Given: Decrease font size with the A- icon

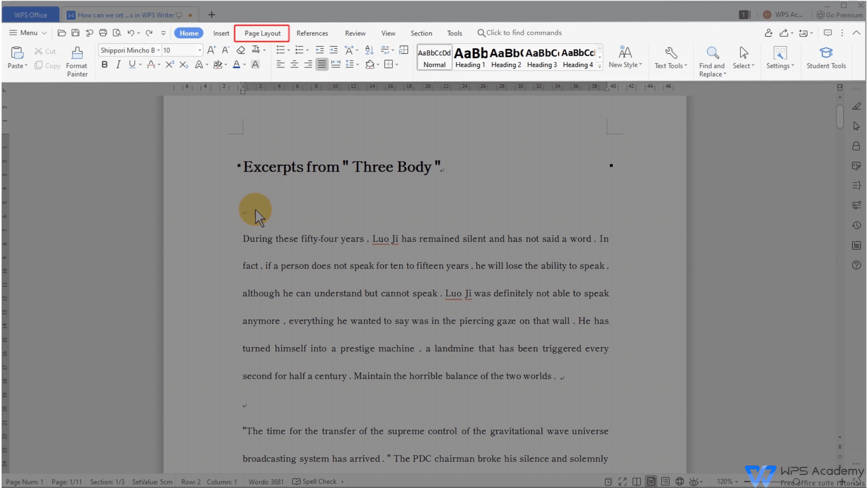Looking at the screenshot, I should 225,50.
